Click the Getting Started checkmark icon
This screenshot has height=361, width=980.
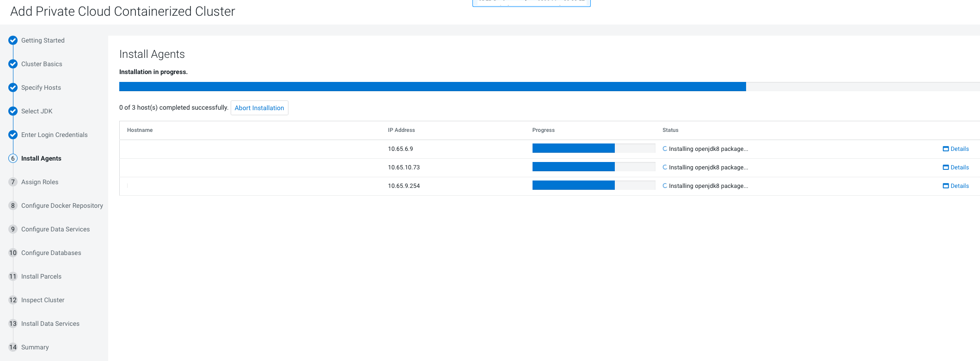pos(13,40)
